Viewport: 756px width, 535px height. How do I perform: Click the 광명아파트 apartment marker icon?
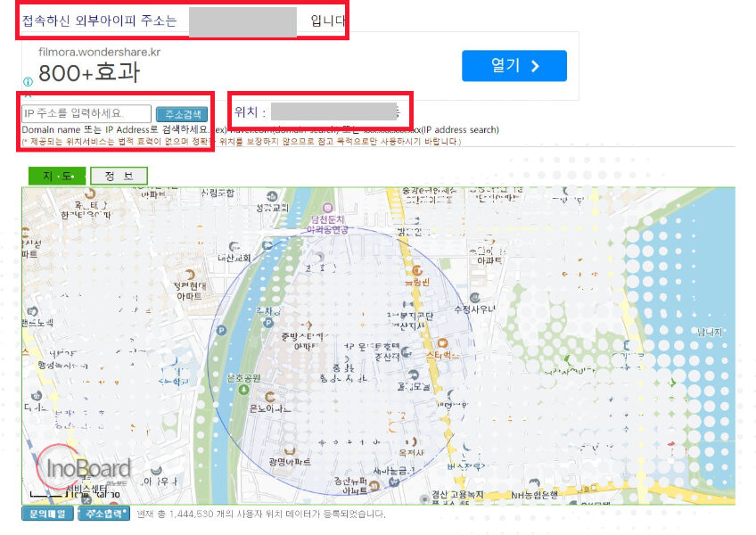(x=289, y=450)
